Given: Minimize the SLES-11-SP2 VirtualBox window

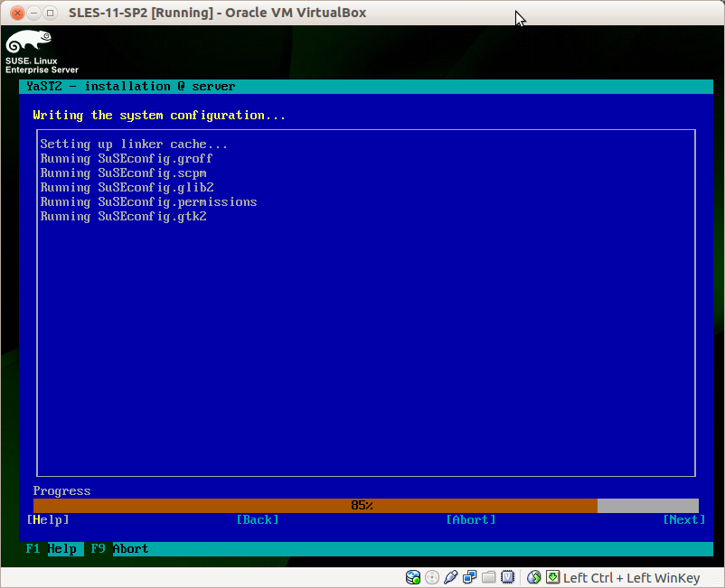Looking at the screenshot, I should click(33, 13).
